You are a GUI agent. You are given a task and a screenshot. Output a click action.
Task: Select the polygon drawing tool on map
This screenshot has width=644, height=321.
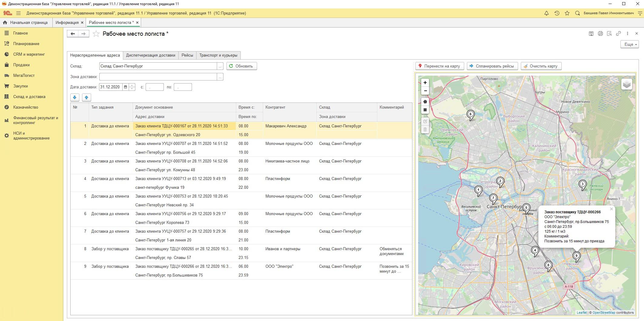(x=425, y=102)
